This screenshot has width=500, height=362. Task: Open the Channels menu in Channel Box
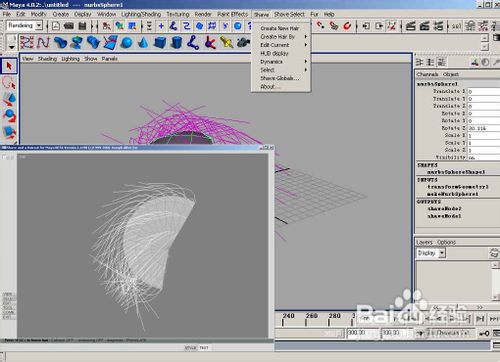coord(427,74)
